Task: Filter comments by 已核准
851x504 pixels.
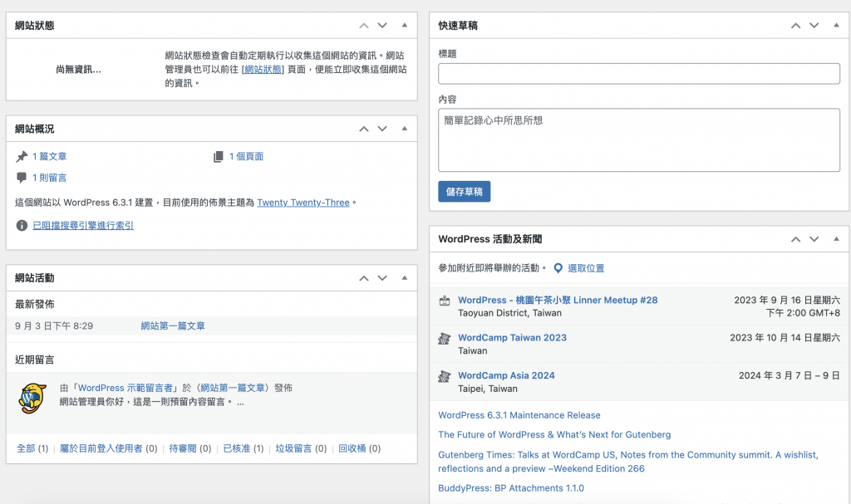Action: pyautogui.click(x=237, y=448)
